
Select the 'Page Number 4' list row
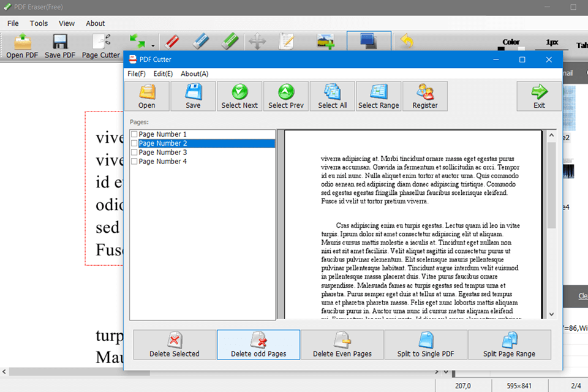pyautogui.click(x=203, y=161)
